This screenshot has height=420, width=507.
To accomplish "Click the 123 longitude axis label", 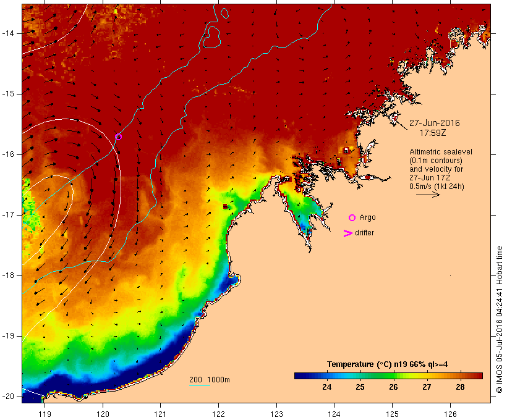I will (x=276, y=414).
